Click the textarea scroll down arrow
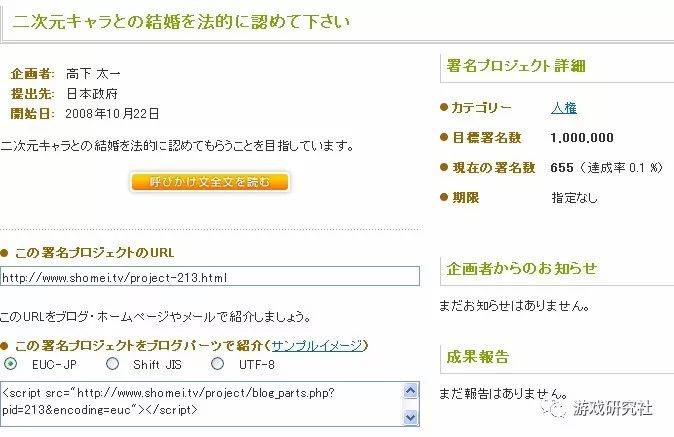This screenshot has width=674, height=437. tap(411, 417)
